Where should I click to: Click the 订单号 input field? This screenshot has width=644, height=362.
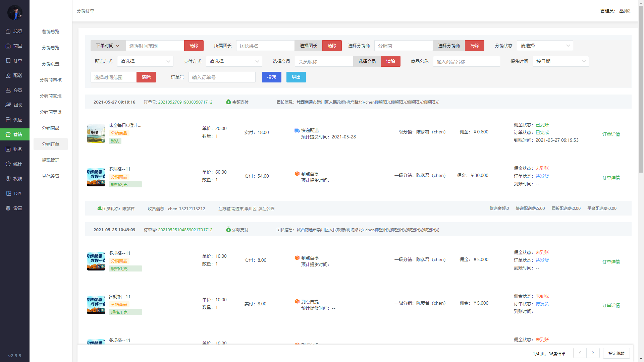click(x=222, y=77)
